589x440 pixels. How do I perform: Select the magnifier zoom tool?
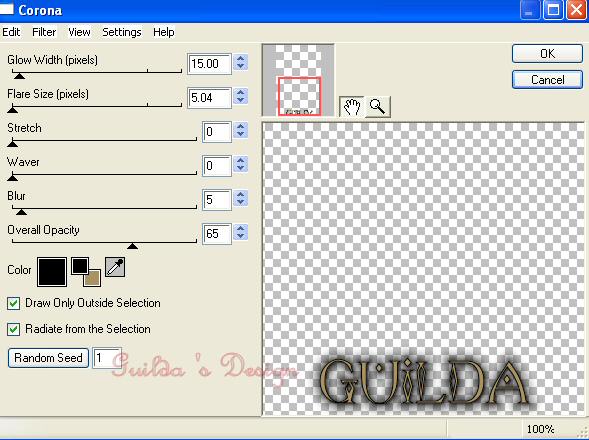coord(378,107)
